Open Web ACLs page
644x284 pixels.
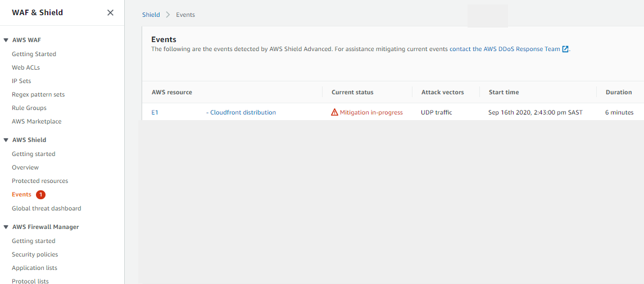(x=26, y=68)
